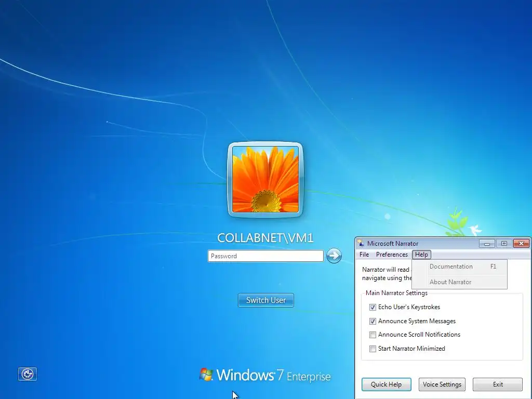The image size is (532, 399).
Task: Click the Microsoft Narrator title text
Action: point(393,244)
